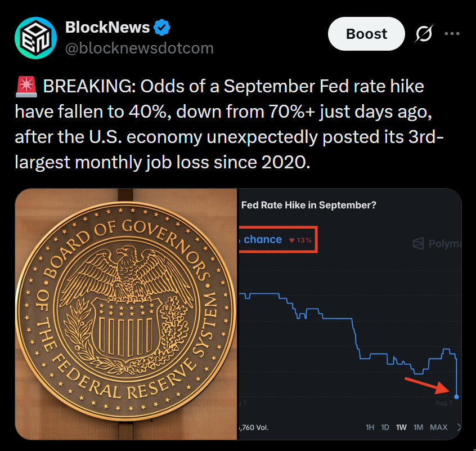Select the 1M chart range
476x451 pixels.
click(418, 427)
